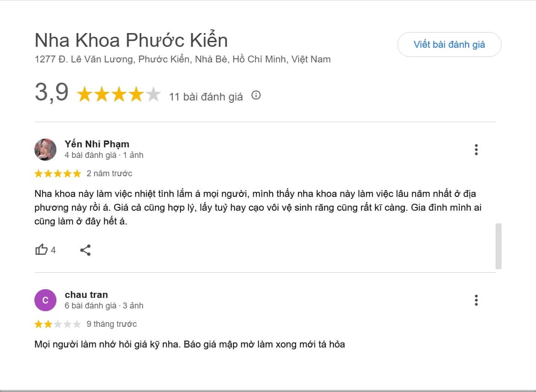Click chau tran's purple avatar circle
The image size is (536, 392).
tap(45, 300)
